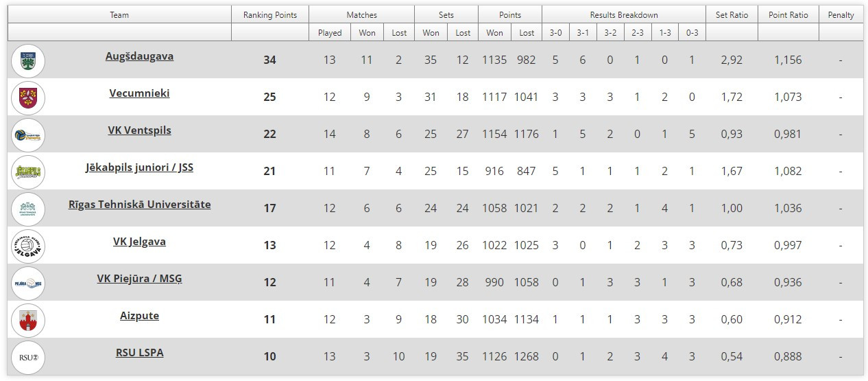This screenshot has width=868, height=381.
Task: Open Jēkabpils juniori / JSS team link
Action: pos(139,168)
